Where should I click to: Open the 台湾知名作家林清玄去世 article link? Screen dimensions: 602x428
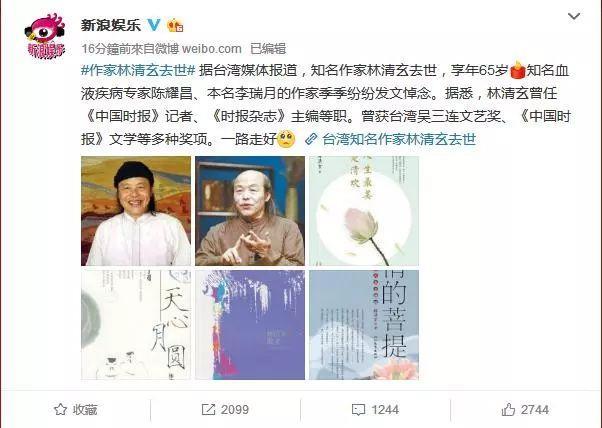coord(399,139)
